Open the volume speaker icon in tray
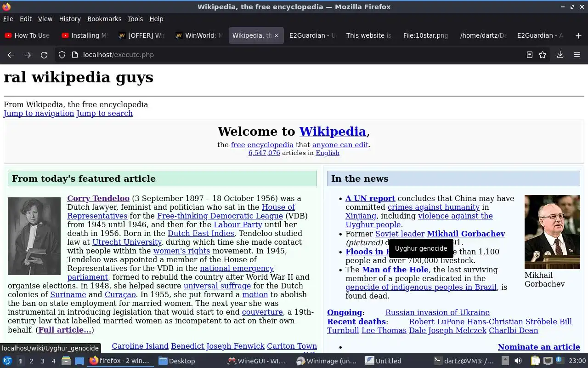The width and height of the screenshot is (588, 368). (x=518, y=361)
